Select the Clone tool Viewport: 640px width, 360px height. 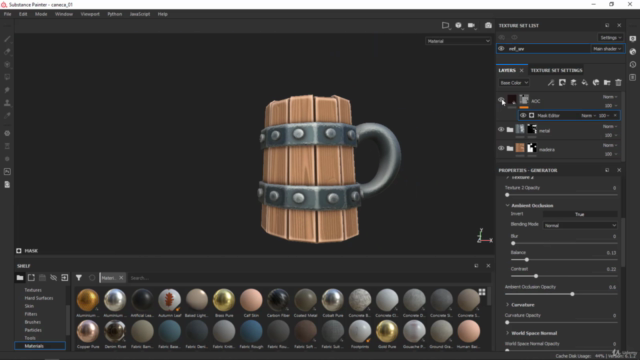(7, 102)
